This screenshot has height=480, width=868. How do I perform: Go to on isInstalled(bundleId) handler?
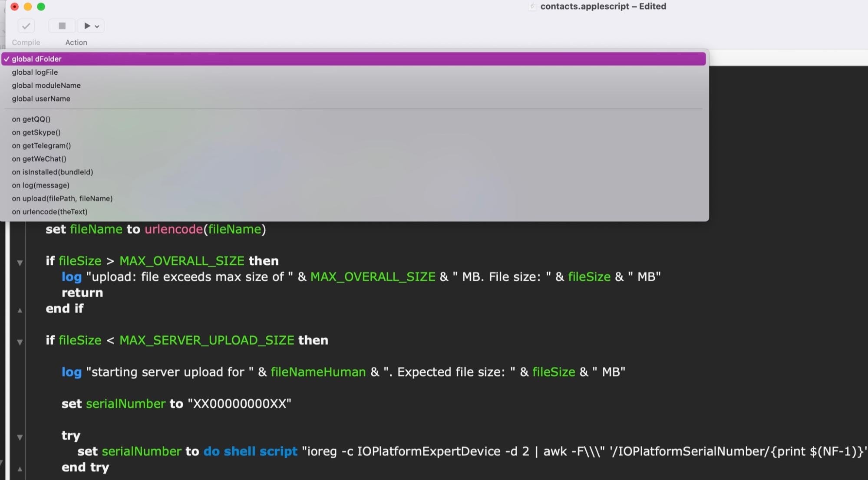coord(53,172)
